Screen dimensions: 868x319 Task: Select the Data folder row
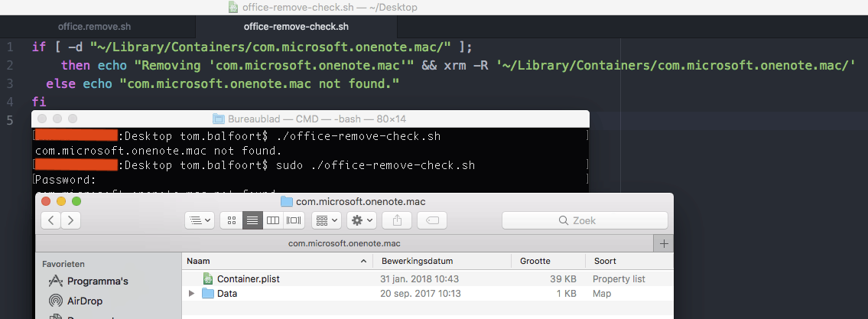(427, 293)
